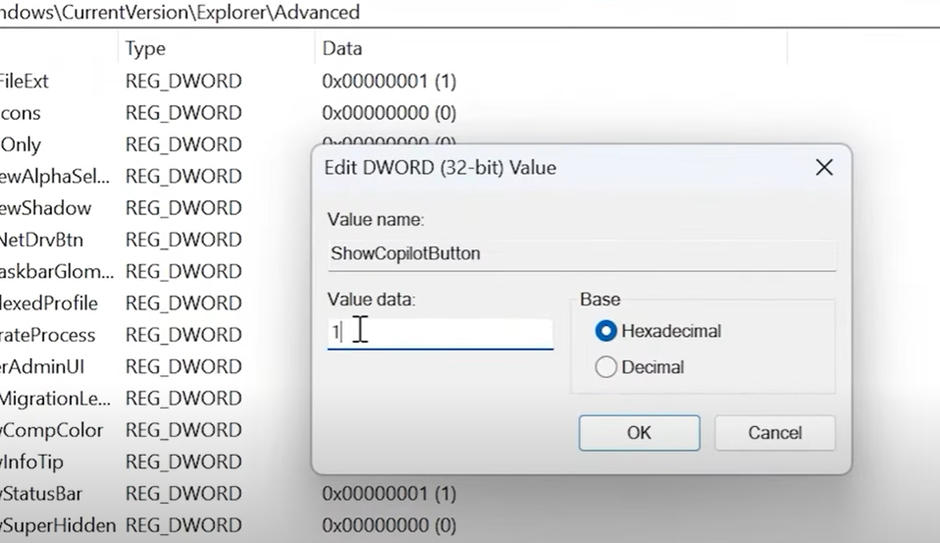Click SuperHidden data value 0x00000000 (0)
Viewport: 940px width, 543px height.
click(389, 526)
